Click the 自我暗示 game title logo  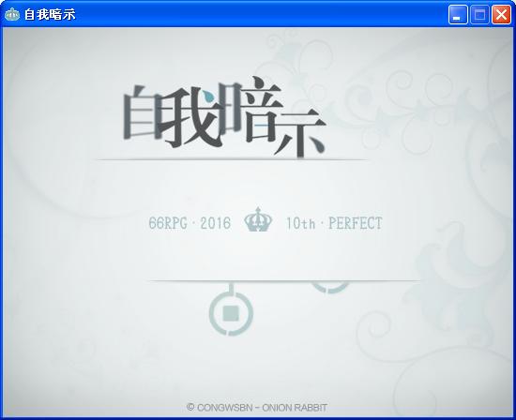225,117
